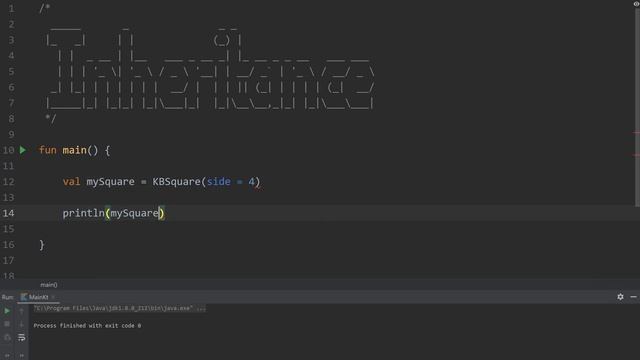Run main function via gutter play icon
This screenshot has height=360, width=640.
tap(23, 150)
